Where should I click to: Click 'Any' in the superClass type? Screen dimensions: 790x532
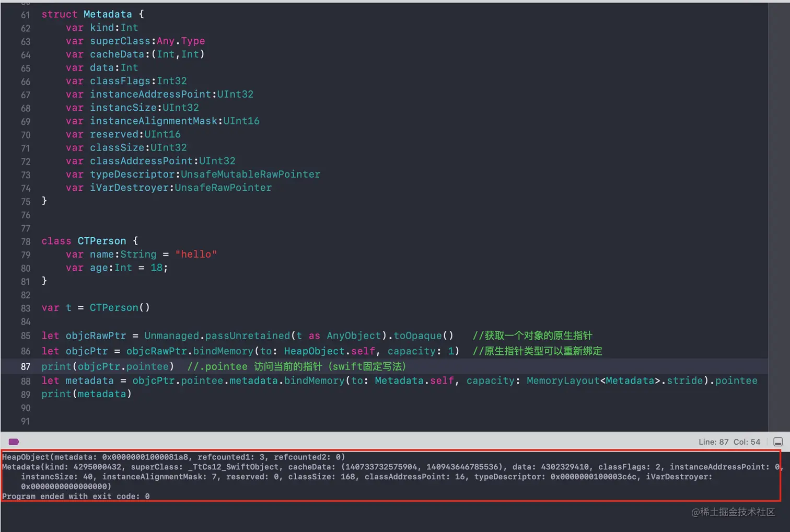point(166,41)
